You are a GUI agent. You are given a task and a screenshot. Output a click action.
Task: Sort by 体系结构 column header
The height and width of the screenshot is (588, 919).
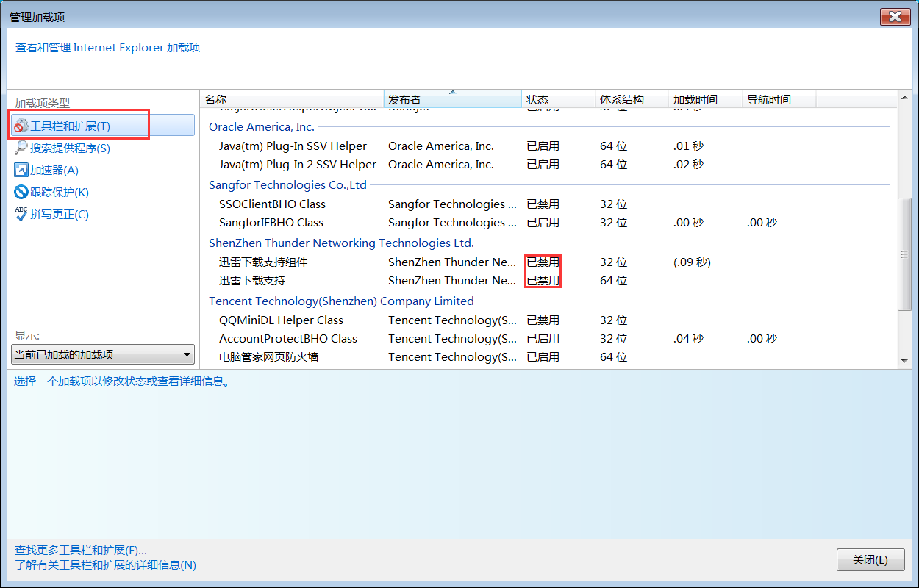pyautogui.click(x=632, y=99)
